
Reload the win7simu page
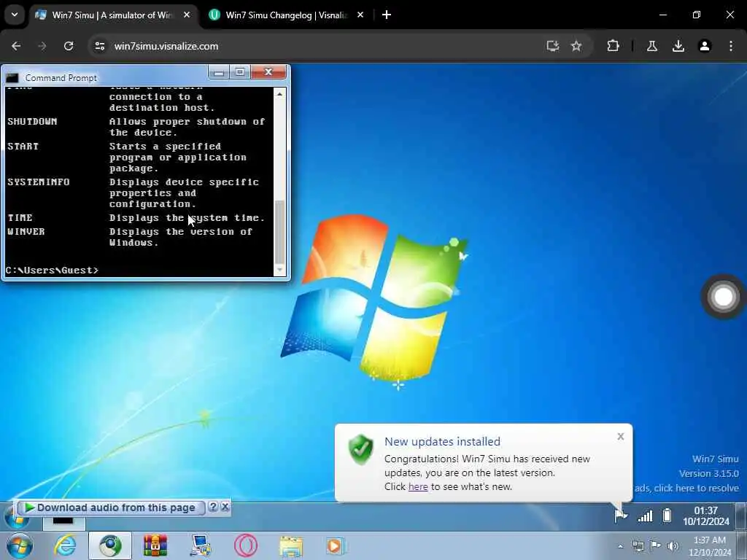coord(69,46)
